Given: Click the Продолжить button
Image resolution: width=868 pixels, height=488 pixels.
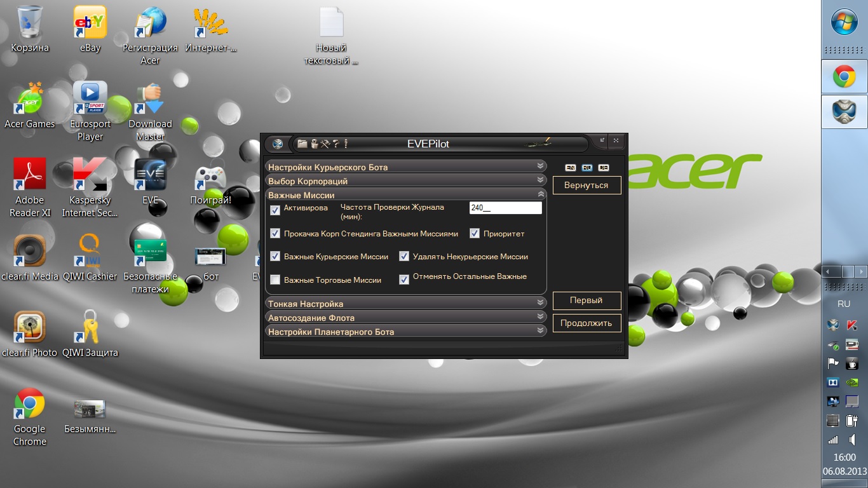Looking at the screenshot, I should 587,323.
